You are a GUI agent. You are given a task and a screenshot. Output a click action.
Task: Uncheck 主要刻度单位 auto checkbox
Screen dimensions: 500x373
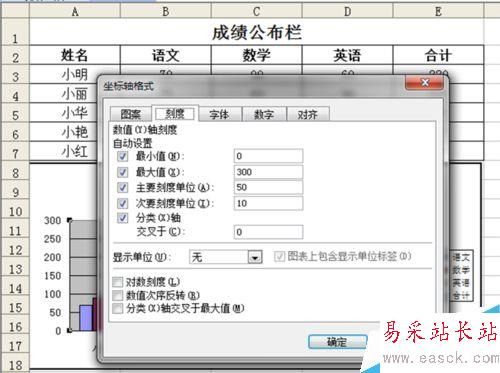[122, 187]
